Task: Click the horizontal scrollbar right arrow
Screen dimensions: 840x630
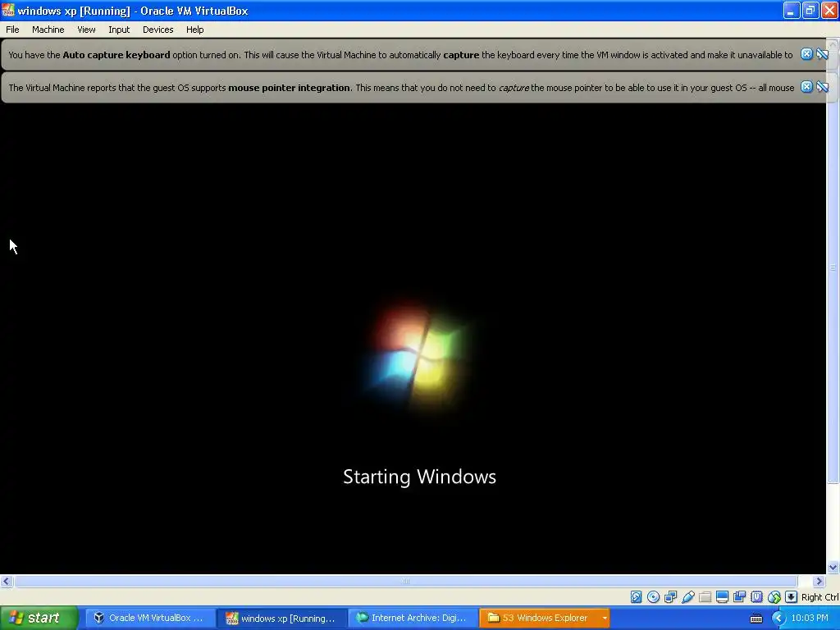Action: click(819, 582)
